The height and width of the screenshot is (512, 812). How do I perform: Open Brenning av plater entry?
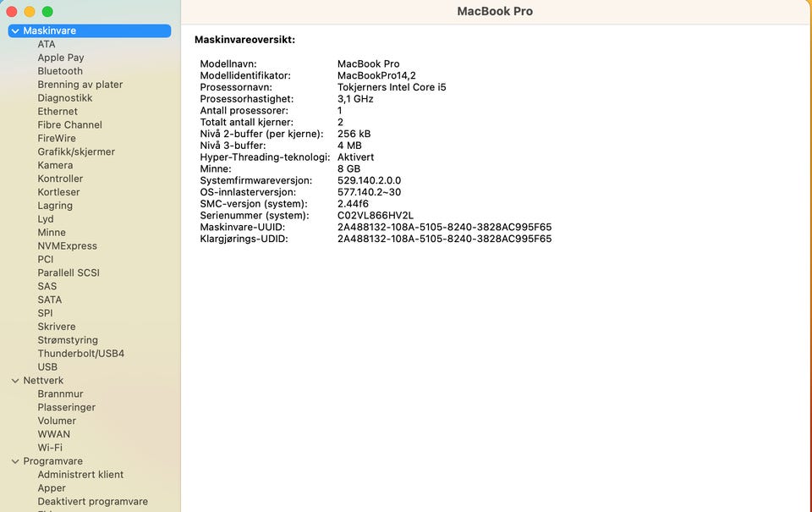80,85
